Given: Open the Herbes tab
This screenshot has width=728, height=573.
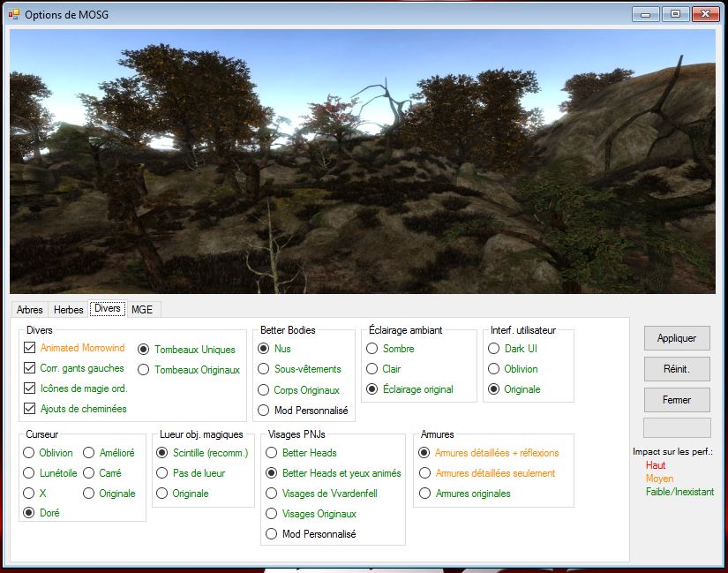Looking at the screenshot, I should point(69,309).
